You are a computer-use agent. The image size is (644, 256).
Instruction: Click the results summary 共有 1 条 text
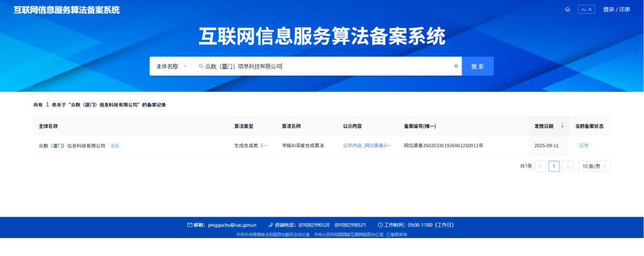tap(100, 105)
